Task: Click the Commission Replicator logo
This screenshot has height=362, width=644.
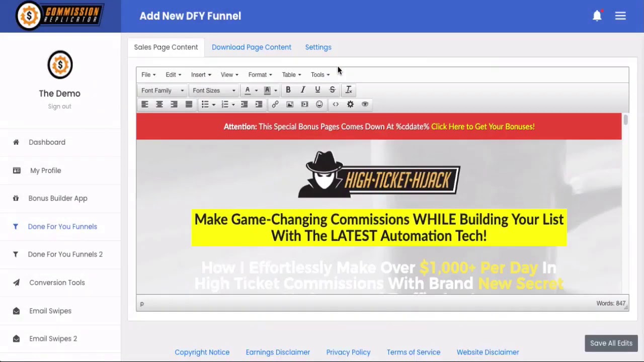Action: point(60,16)
